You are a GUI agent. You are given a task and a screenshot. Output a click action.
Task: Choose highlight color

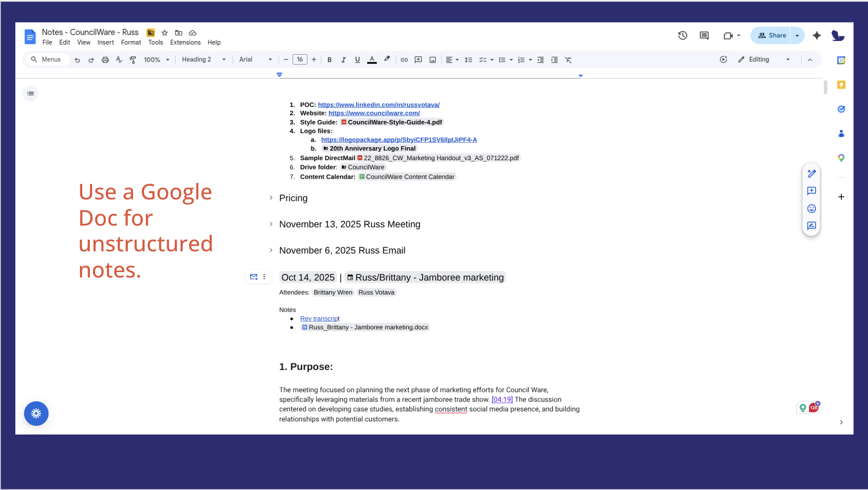387,59
